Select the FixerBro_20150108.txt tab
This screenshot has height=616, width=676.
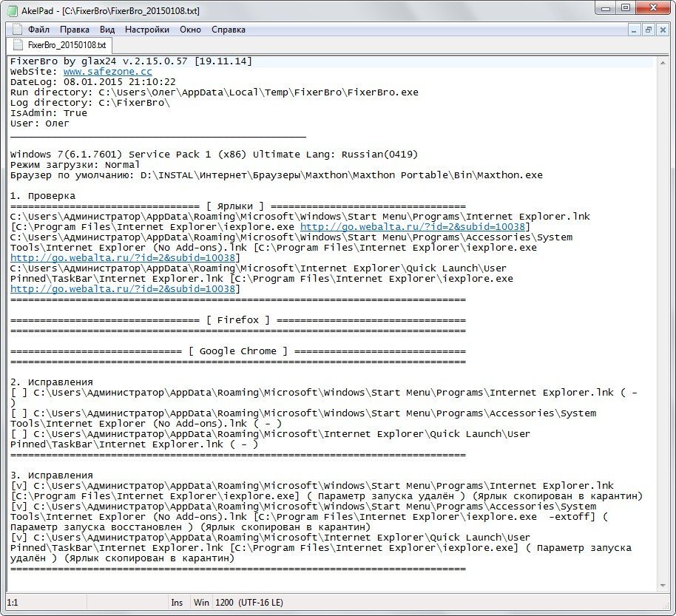click(x=59, y=45)
